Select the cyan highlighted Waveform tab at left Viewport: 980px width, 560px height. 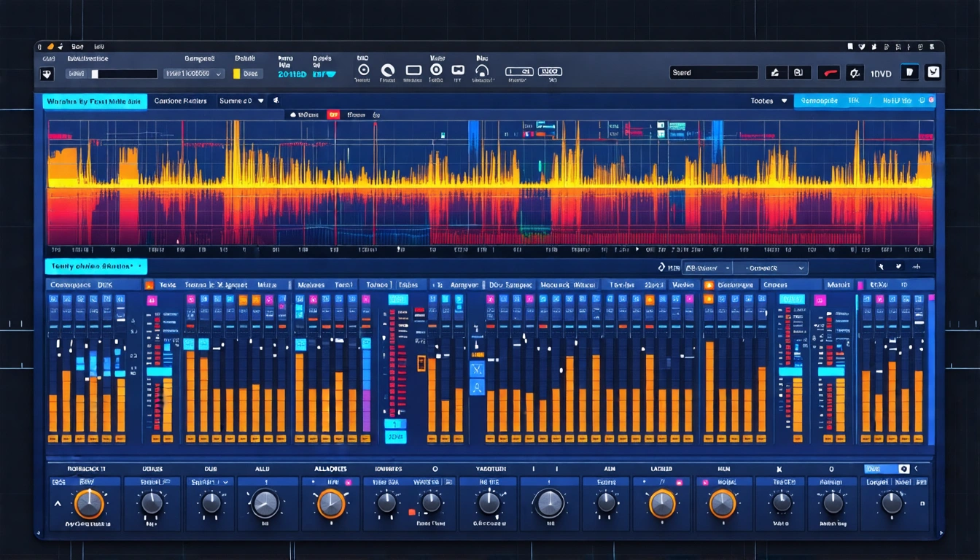95,101
